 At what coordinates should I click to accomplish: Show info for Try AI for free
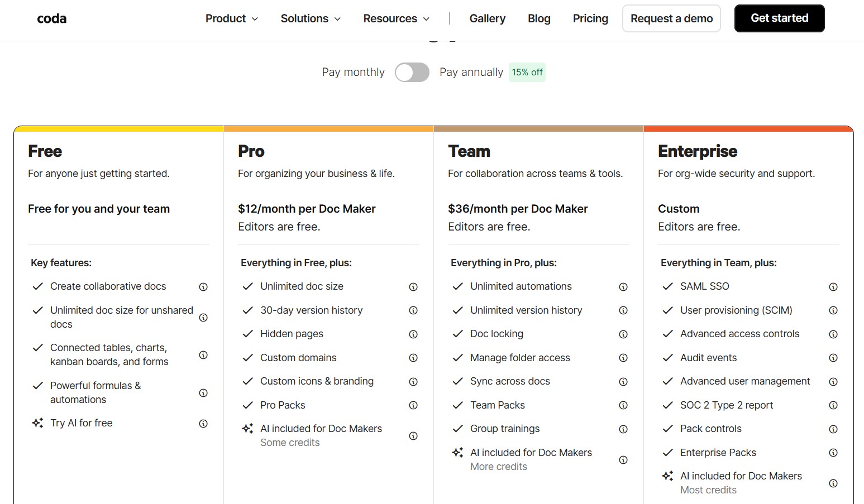click(203, 424)
